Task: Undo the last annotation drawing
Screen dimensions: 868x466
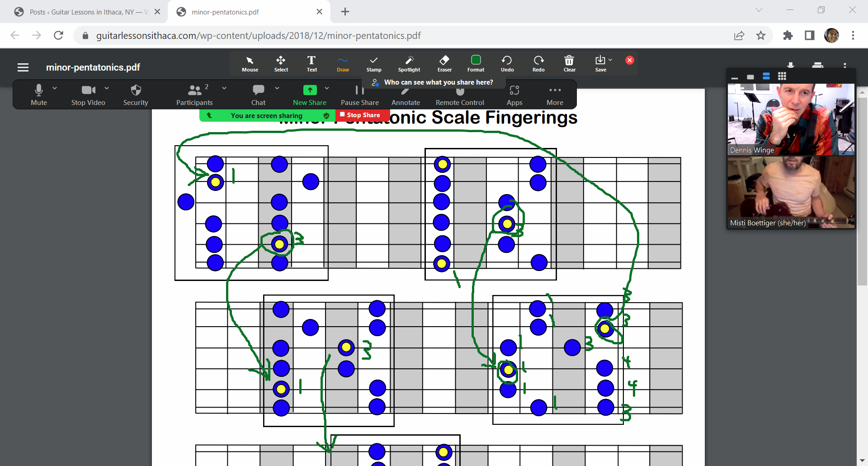Action: coord(507,63)
